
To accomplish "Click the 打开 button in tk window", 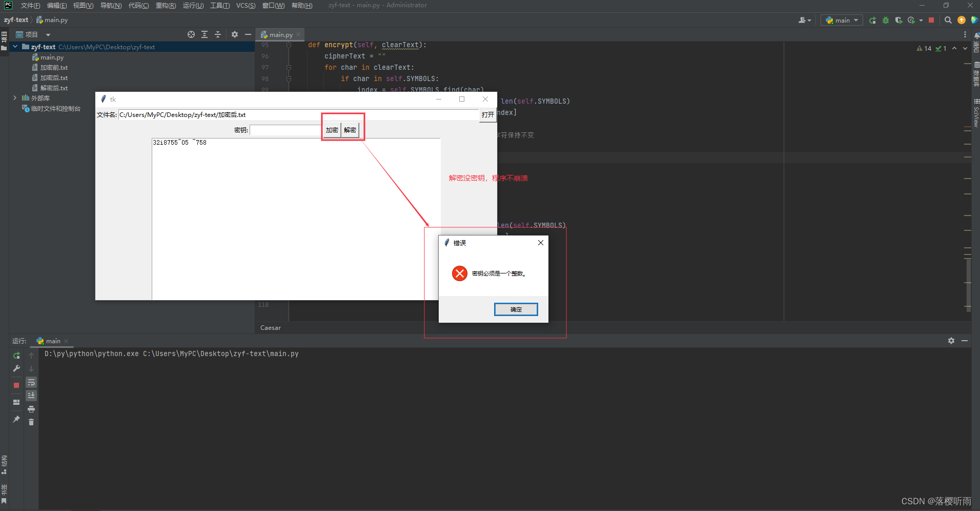I will pos(488,115).
